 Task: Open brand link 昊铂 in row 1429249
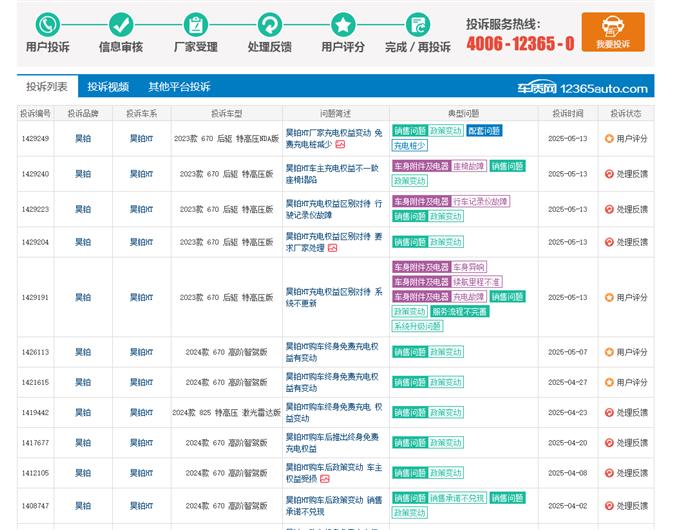click(83, 138)
